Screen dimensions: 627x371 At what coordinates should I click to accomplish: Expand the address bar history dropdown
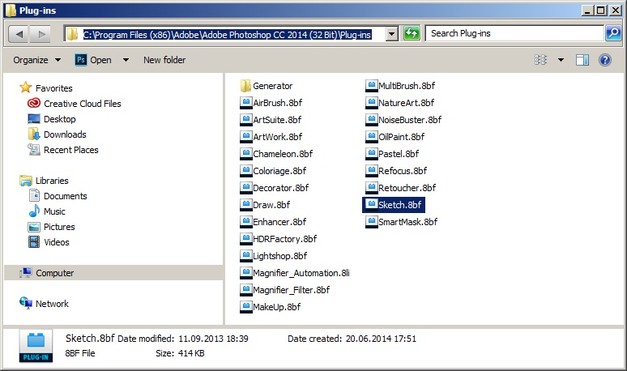[391, 34]
